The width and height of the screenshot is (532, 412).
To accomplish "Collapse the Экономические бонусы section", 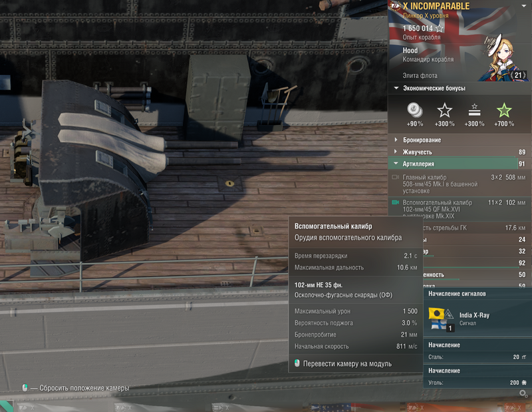I will 396,88.
